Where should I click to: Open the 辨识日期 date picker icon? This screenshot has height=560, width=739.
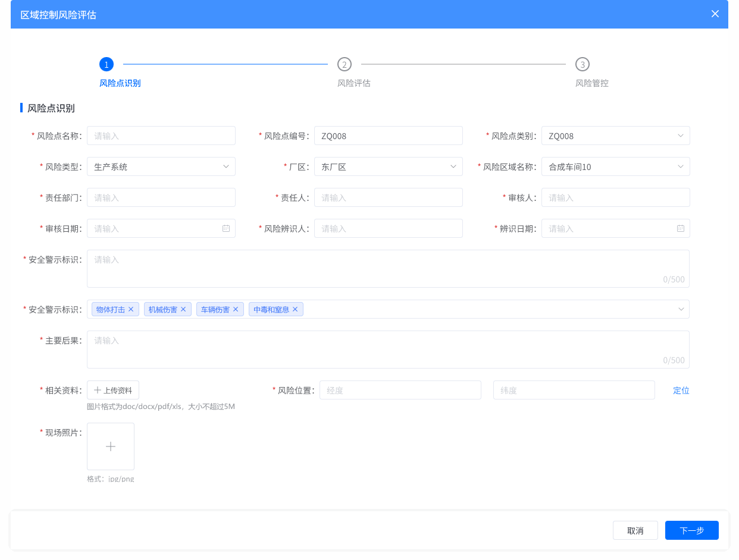(x=680, y=228)
